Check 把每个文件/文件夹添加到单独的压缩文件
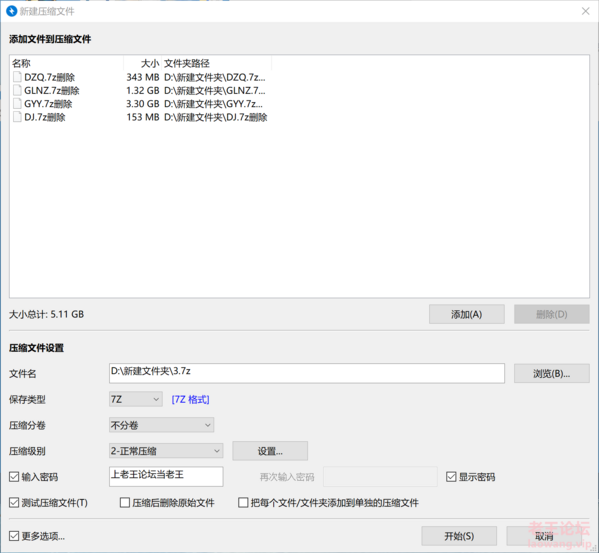Screen dimensions: 599x553 pos(243,502)
